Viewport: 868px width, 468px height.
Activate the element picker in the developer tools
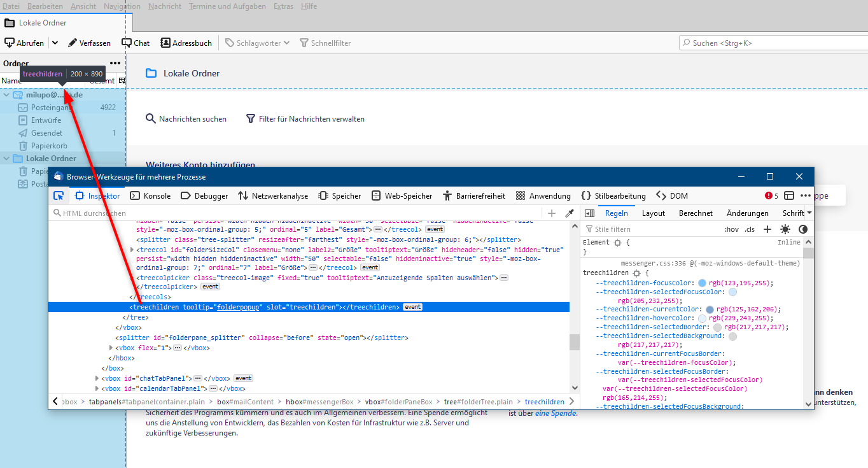[x=59, y=196]
